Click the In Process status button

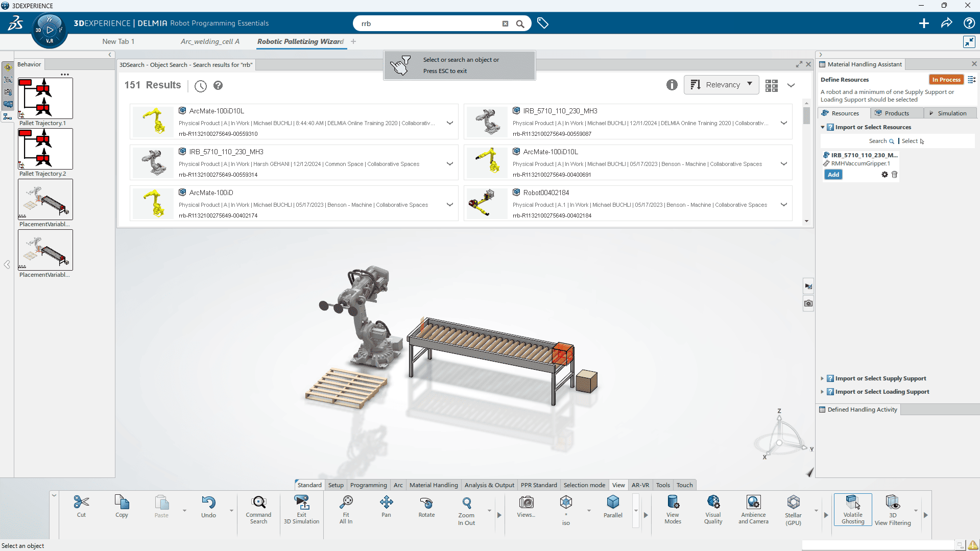point(946,80)
